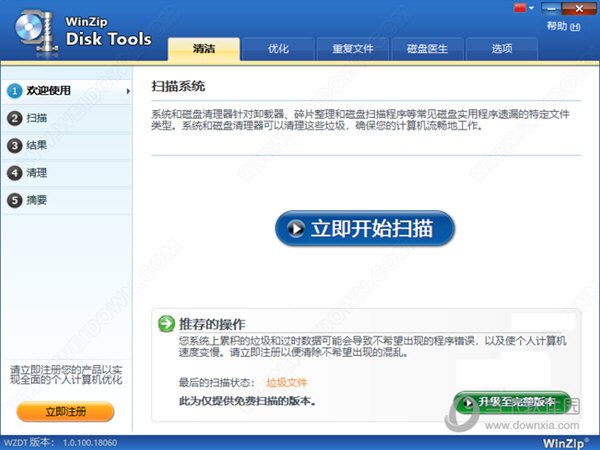Viewport: 600px width, 450px height.
Task: Click the 此为仅提供免费扫描的版本 notice text
Action: tap(248, 401)
